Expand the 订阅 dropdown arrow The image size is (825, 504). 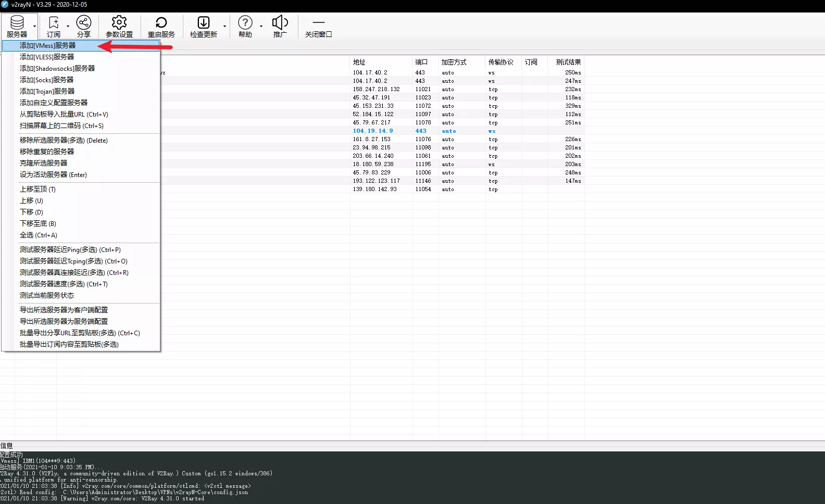[68, 26]
